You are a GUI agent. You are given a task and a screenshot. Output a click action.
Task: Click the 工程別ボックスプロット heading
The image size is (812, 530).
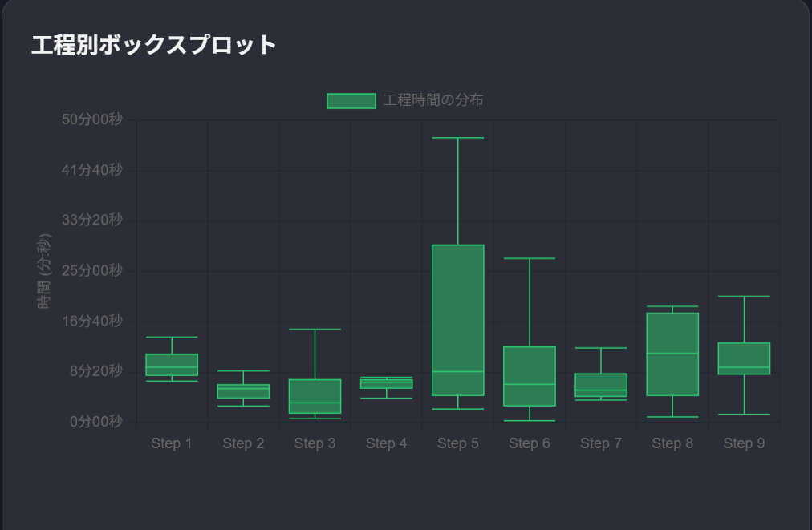(x=154, y=45)
